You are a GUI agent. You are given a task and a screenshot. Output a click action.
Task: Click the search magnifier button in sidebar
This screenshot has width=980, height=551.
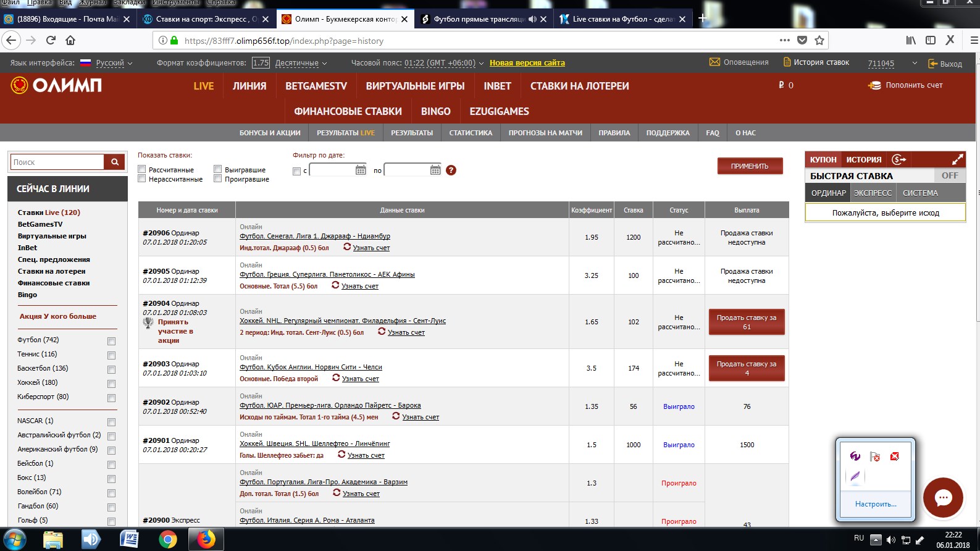pos(115,162)
